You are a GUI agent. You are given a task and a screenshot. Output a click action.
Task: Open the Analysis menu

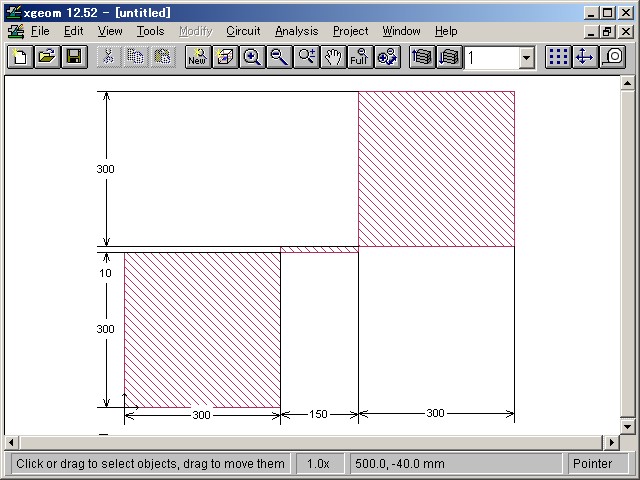click(x=296, y=31)
